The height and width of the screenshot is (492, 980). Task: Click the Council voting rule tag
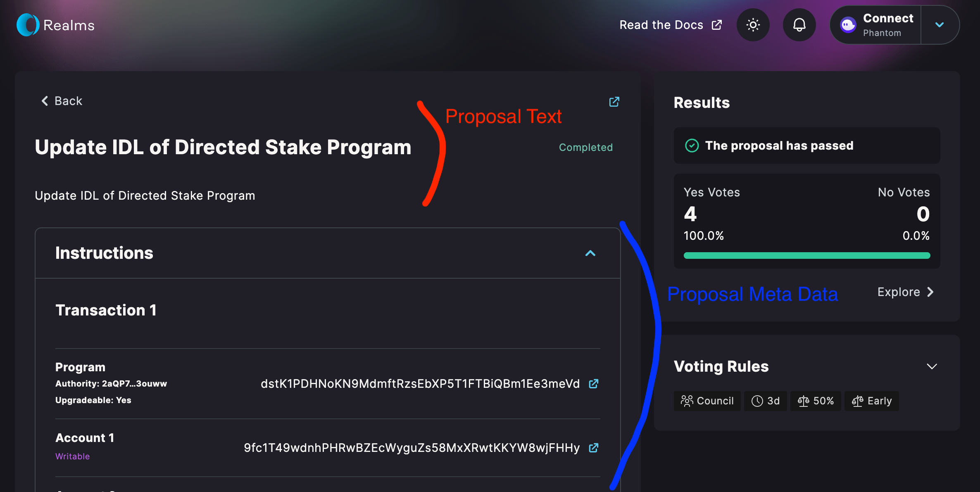(707, 401)
